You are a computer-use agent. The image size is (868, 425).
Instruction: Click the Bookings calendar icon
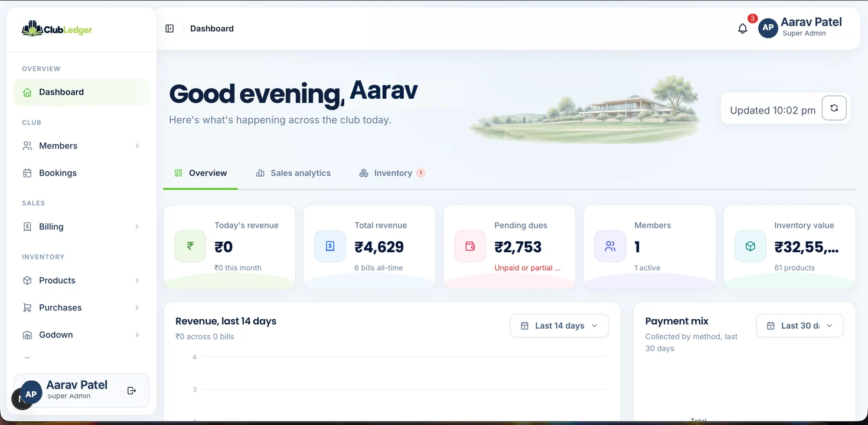coord(27,173)
